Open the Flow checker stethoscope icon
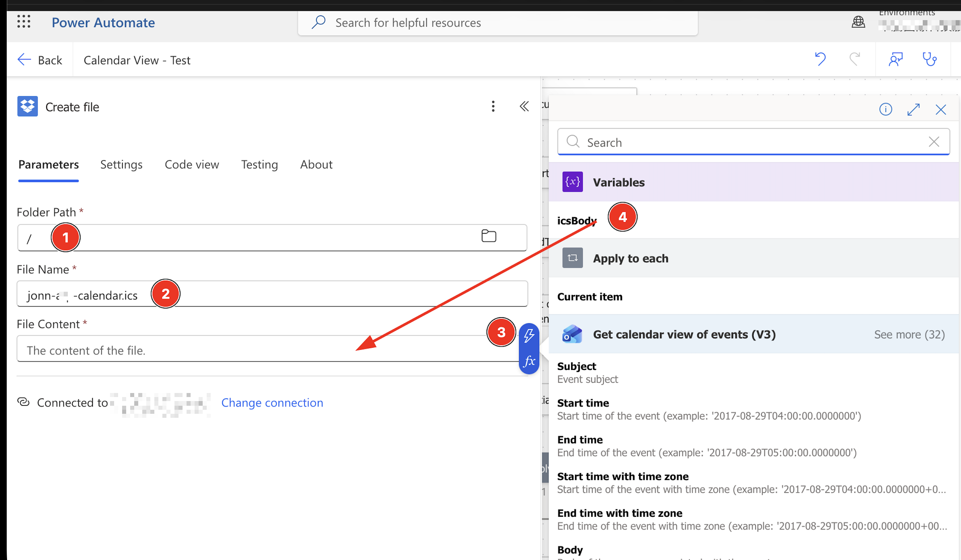Image resolution: width=961 pixels, height=560 pixels. 929,59
